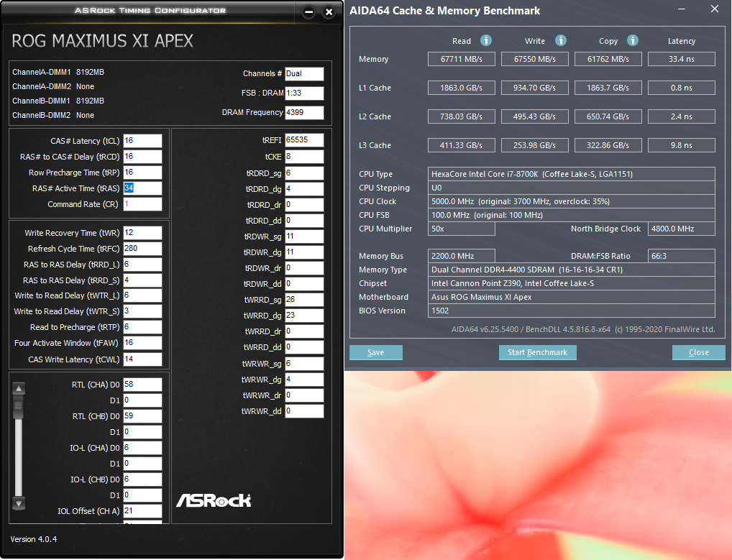Select the RAS# to CAS# Delay (tRCD) field

point(142,156)
